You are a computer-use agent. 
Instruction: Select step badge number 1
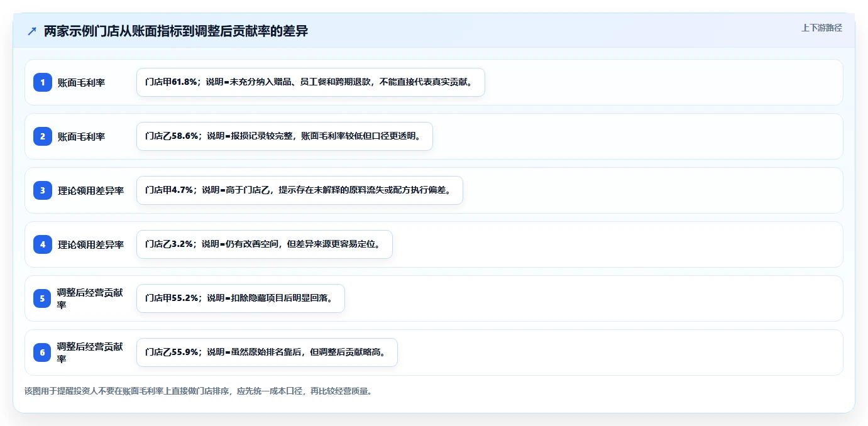pyautogui.click(x=43, y=82)
